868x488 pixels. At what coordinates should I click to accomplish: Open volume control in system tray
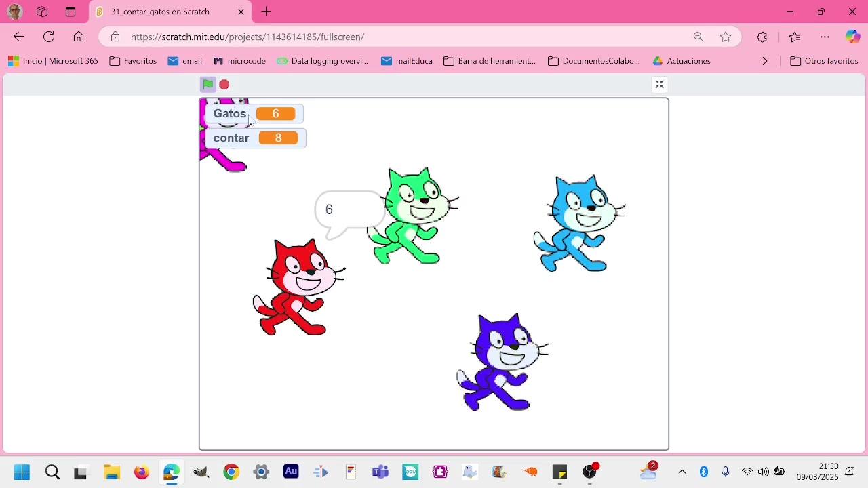click(764, 472)
